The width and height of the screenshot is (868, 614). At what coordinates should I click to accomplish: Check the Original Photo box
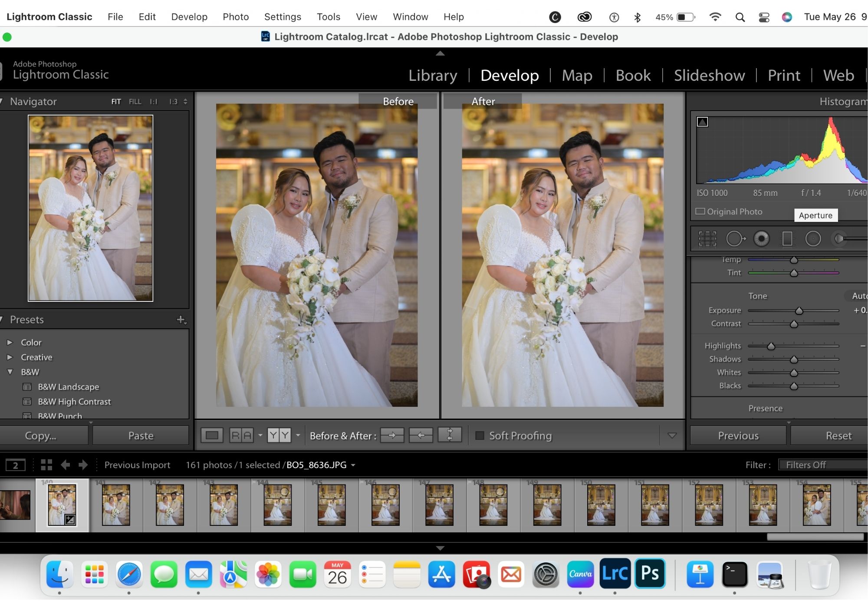[x=700, y=211]
